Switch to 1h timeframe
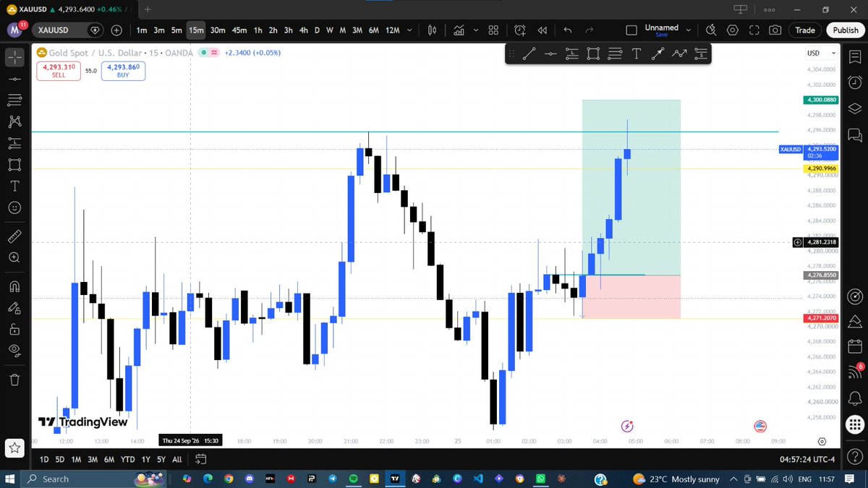Screen dimensions: 868x488 (x=258, y=30)
